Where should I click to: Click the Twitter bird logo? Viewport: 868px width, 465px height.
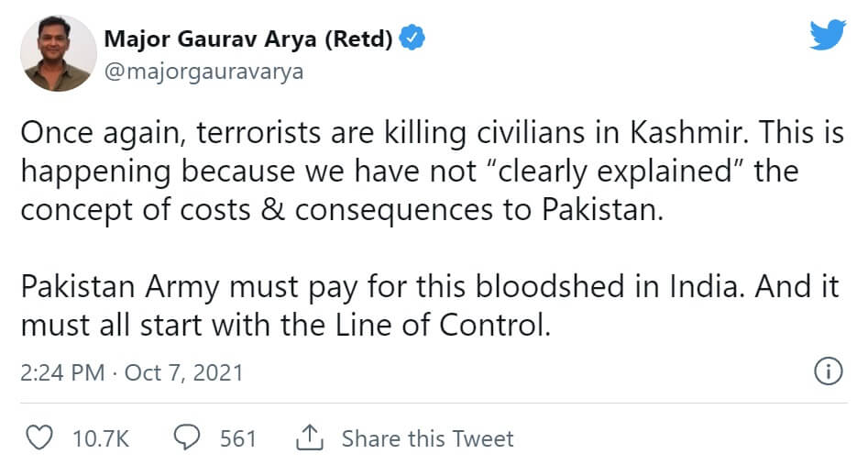(827, 36)
